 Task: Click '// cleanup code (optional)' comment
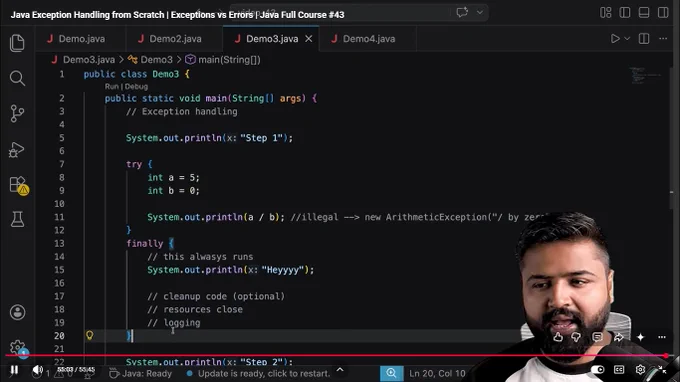pos(216,296)
